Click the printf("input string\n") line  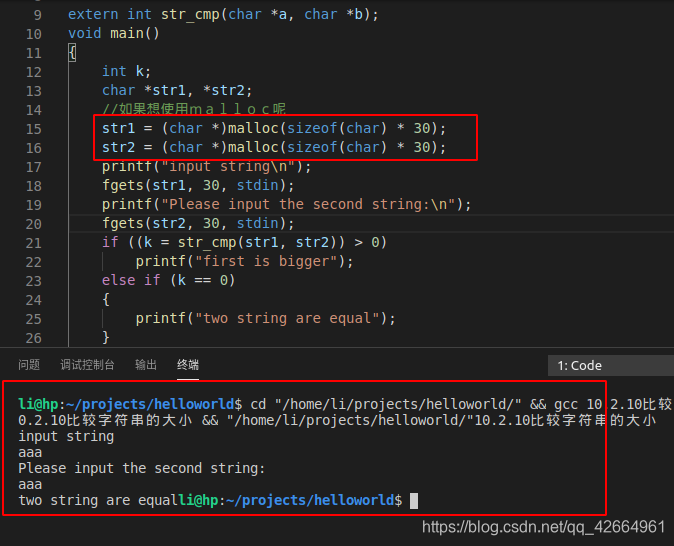206,166
